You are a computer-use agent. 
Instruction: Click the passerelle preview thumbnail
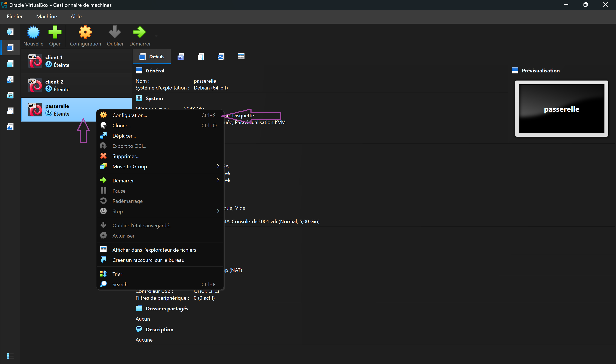click(561, 109)
